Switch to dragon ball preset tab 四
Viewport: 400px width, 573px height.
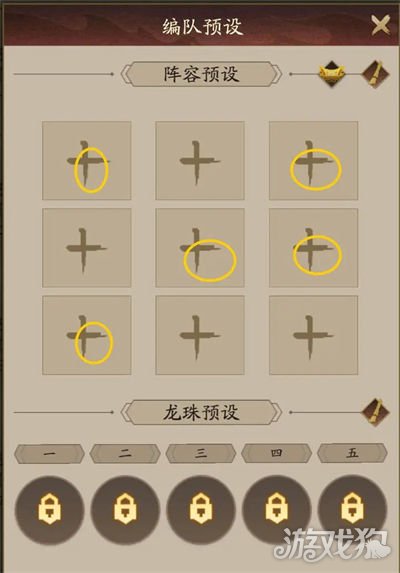[x=277, y=454]
